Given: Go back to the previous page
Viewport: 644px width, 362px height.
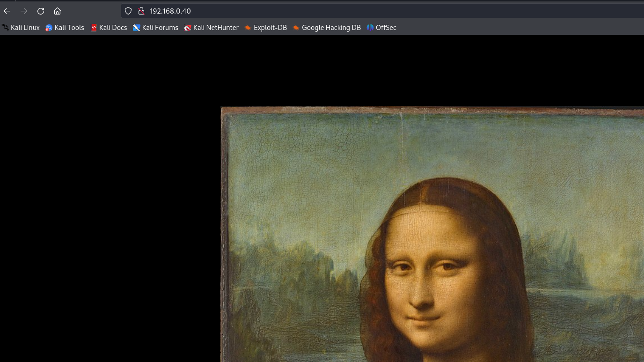Looking at the screenshot, I should tap(7, 11).
